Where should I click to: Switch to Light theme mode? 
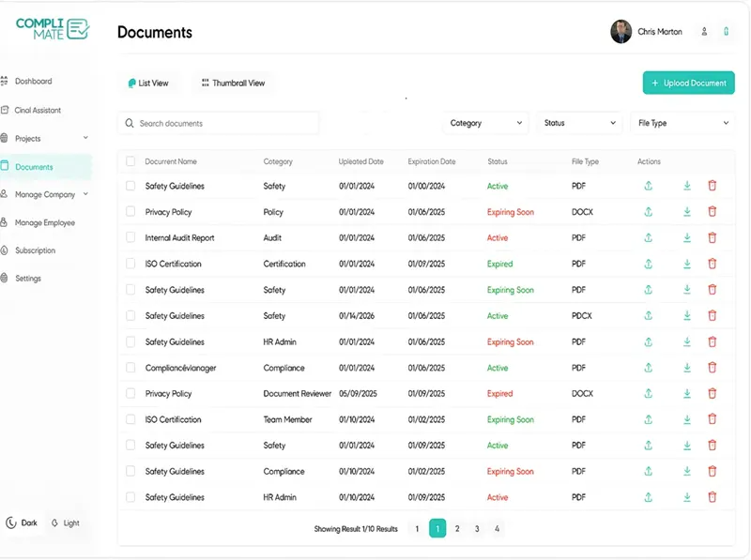(66, 522)
